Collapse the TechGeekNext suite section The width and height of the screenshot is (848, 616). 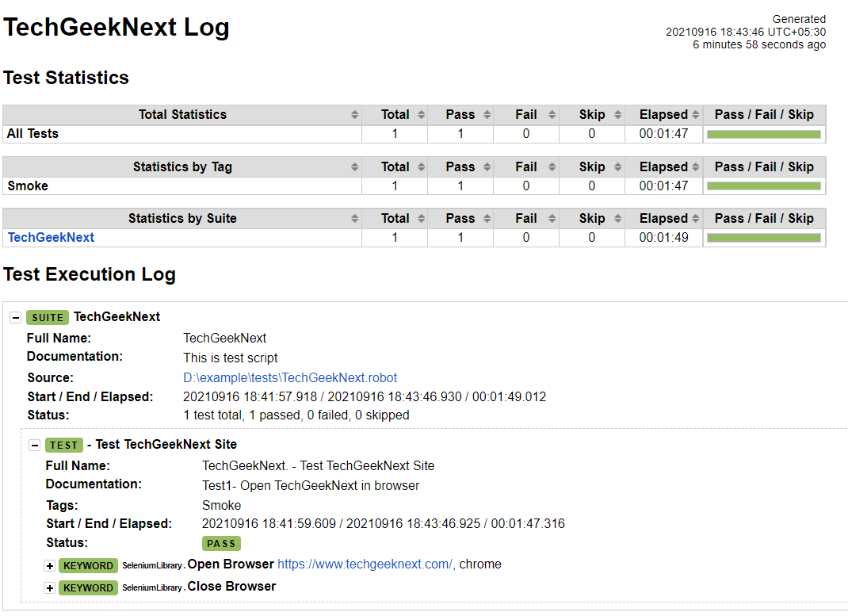(16, 318)
